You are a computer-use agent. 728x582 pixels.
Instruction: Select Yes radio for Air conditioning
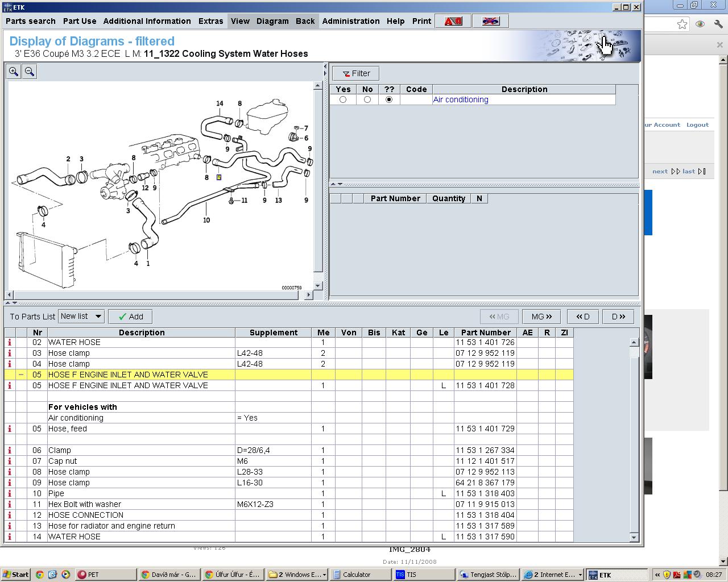[x=343, y=99]
